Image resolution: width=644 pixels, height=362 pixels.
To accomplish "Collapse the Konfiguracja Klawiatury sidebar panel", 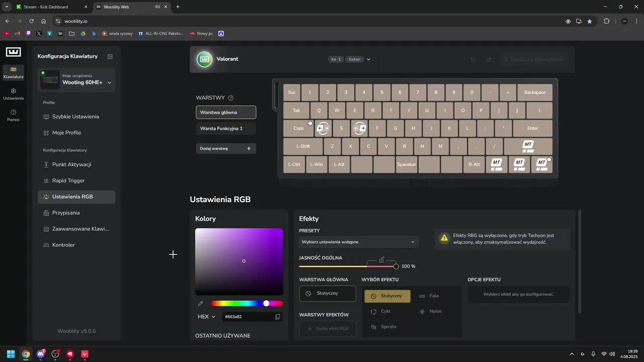I will 110,56.
